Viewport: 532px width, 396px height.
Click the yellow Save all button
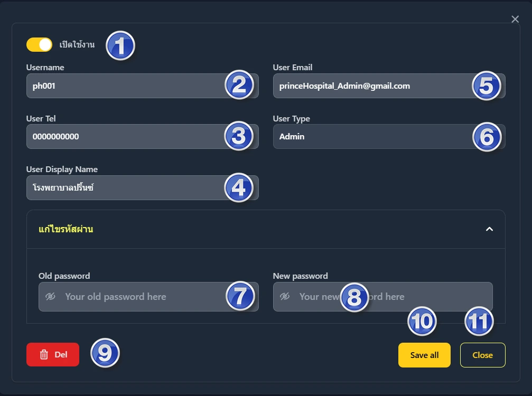pos(424,355)
